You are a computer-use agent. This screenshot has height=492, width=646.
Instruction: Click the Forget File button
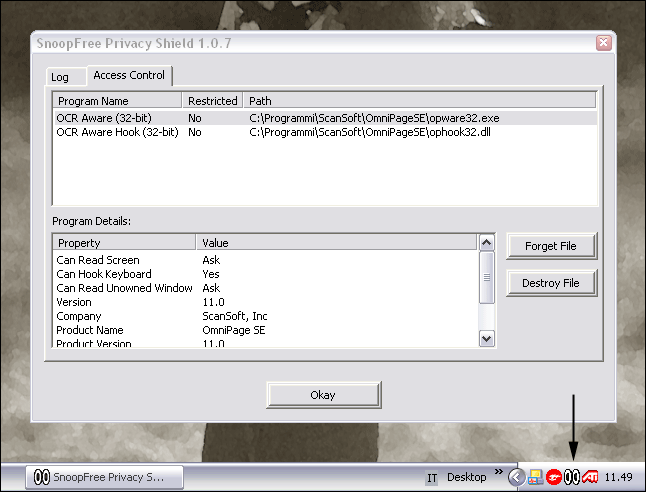tap(551, 246)
